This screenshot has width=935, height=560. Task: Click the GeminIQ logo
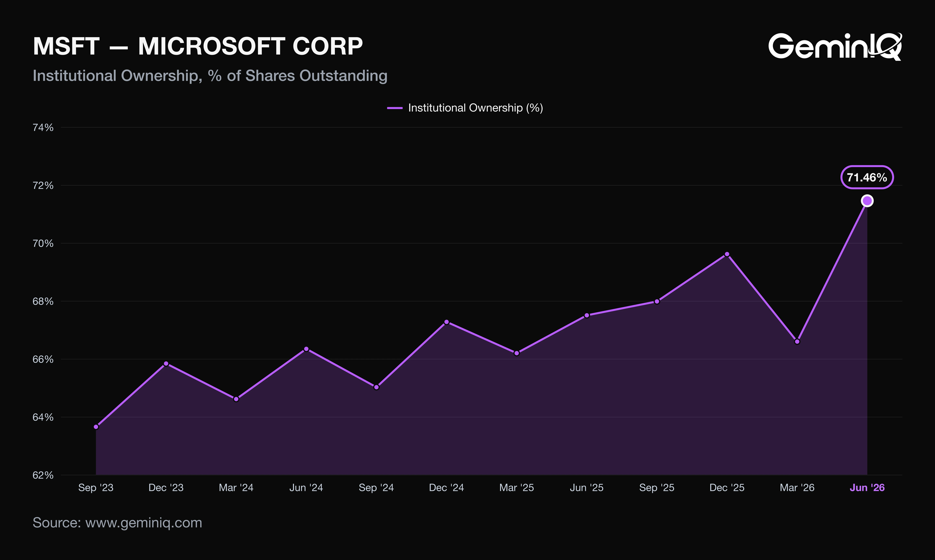click(x=835, y=47)
